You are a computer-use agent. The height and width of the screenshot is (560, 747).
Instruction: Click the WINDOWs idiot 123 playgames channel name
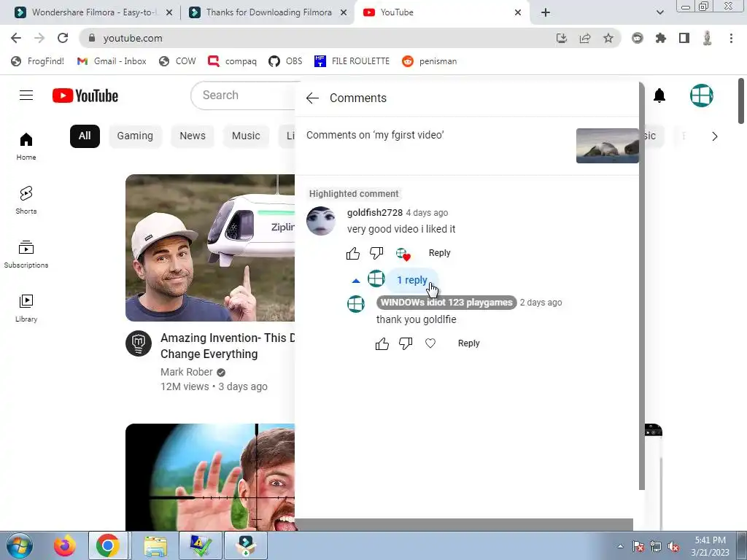click(446, 303)
